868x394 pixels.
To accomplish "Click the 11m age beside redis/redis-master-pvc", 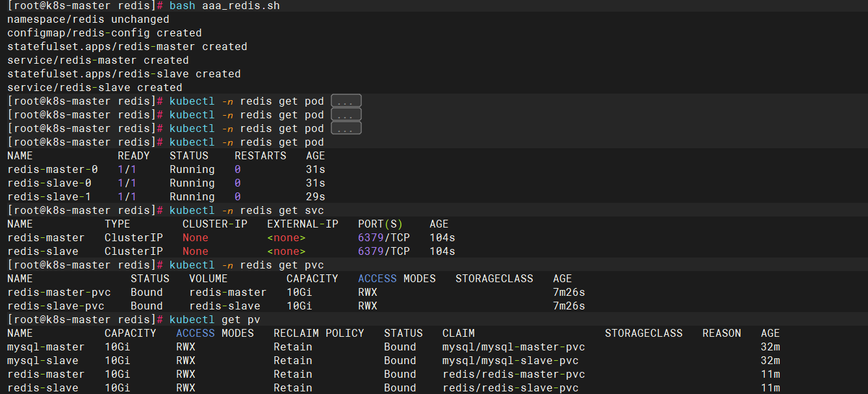I will click(771, 374).
